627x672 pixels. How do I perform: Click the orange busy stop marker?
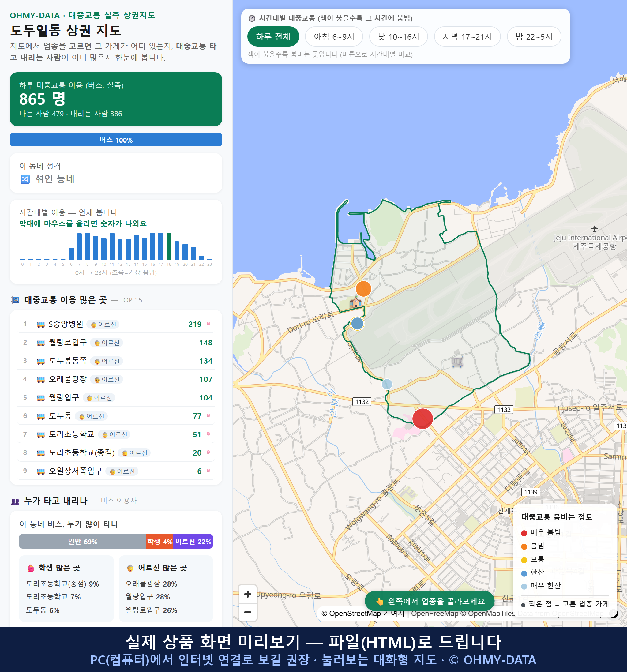click(x=363, y=289)
